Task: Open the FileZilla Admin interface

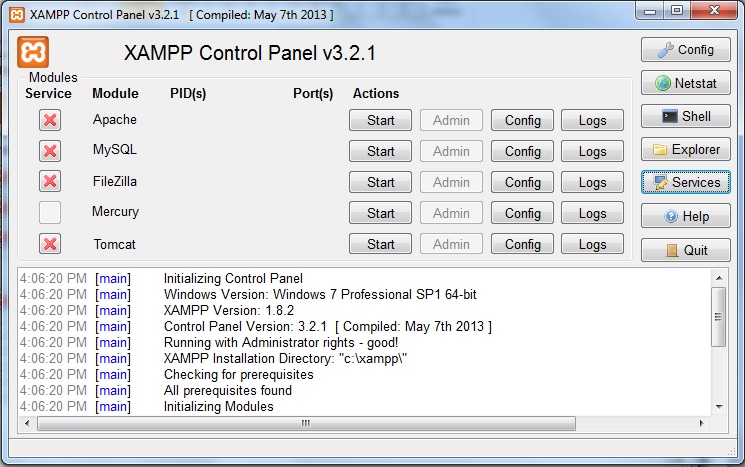Action: (x=451, y=182)
